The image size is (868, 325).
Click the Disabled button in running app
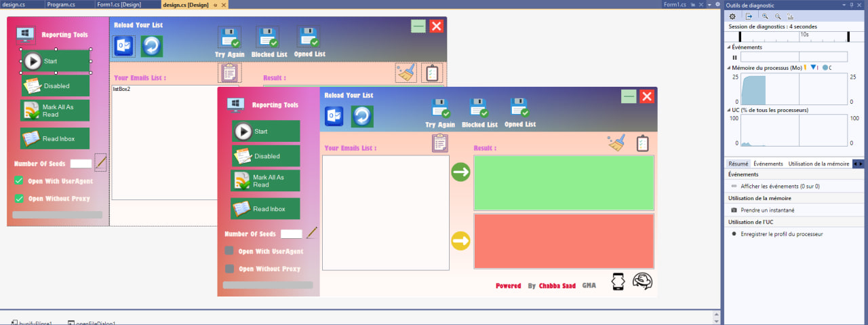point(266,156)
